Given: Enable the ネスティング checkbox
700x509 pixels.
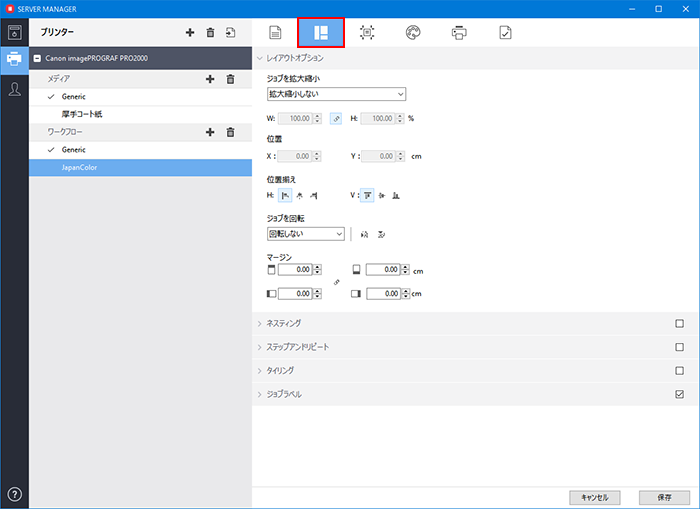Looking at the screenshot, I should click(680, 323).
